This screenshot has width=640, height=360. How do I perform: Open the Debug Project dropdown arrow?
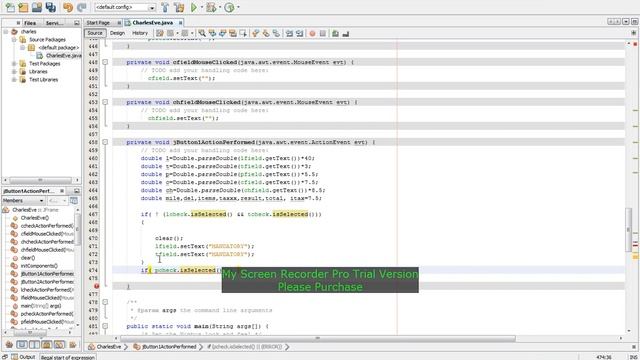pyautogui.click(x=220, y=7)
